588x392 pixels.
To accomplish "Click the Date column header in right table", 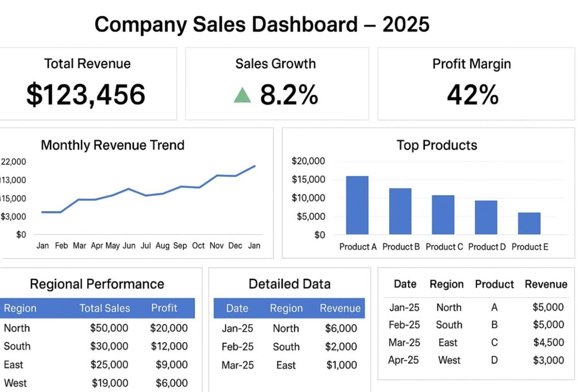I will coord(405,284).
